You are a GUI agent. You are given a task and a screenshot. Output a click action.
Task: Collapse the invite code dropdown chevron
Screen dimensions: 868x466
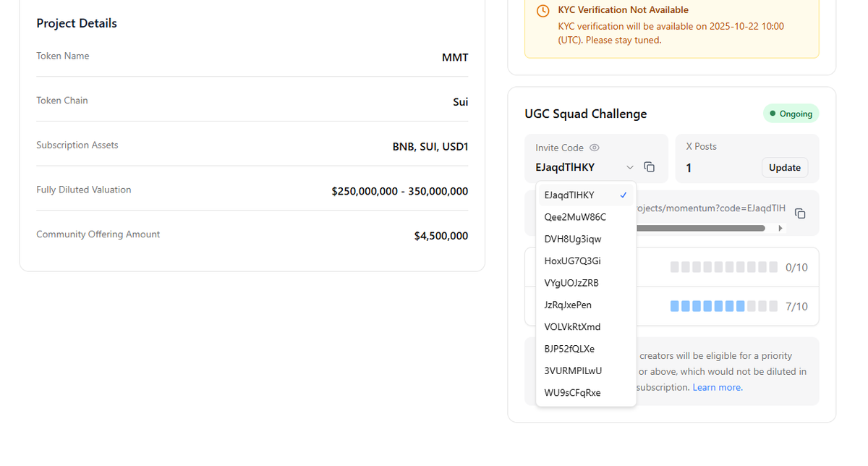[630, 168]
